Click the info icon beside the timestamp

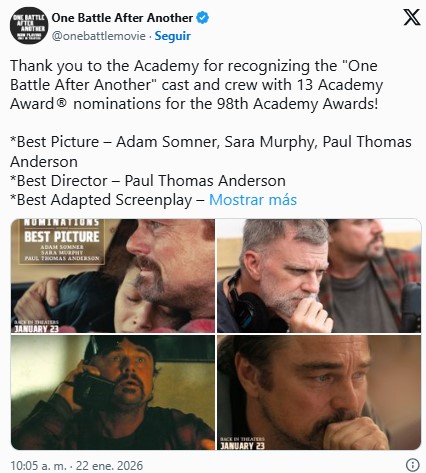(x=413, y=464)
